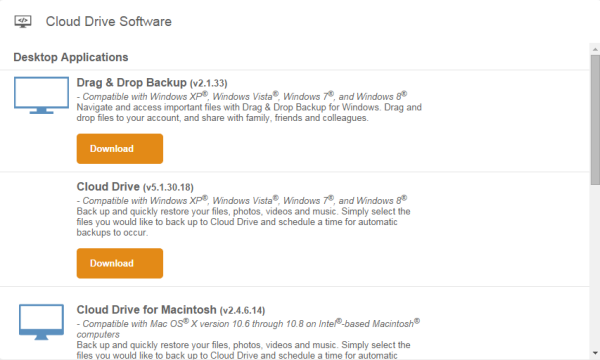Click the empty scrollbar track below thumb
The width and height of the screenshot is (600, 360).
[x=595, y=267]
